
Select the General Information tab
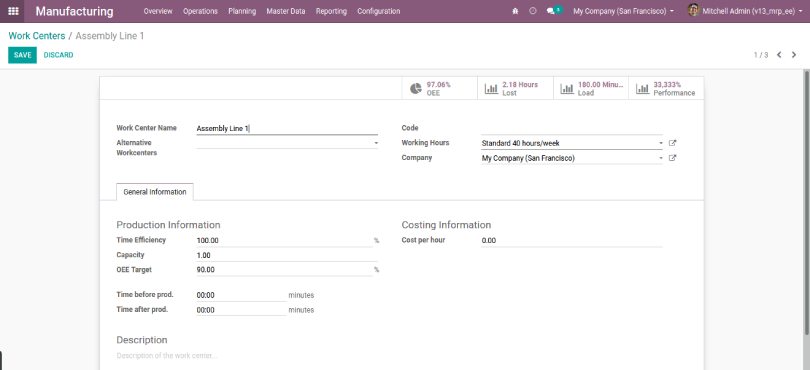tap(155, 192)
